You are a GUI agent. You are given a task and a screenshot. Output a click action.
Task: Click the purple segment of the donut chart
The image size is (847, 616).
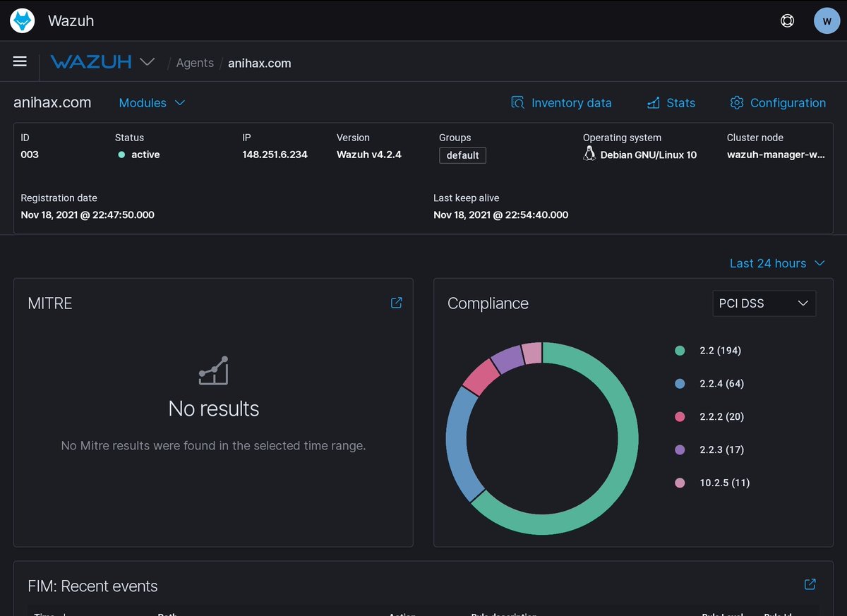pos(507,358)
